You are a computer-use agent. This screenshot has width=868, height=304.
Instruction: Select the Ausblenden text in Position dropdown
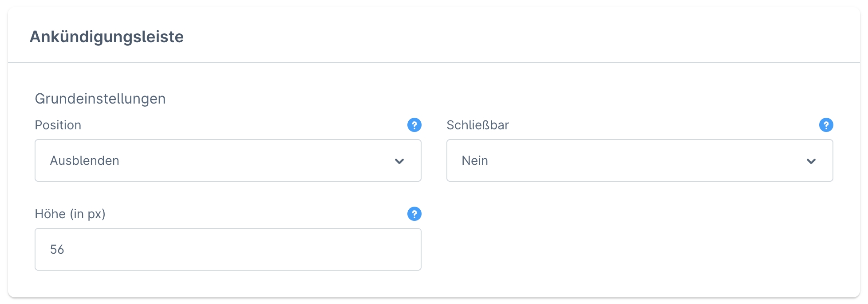coord(85,160)
